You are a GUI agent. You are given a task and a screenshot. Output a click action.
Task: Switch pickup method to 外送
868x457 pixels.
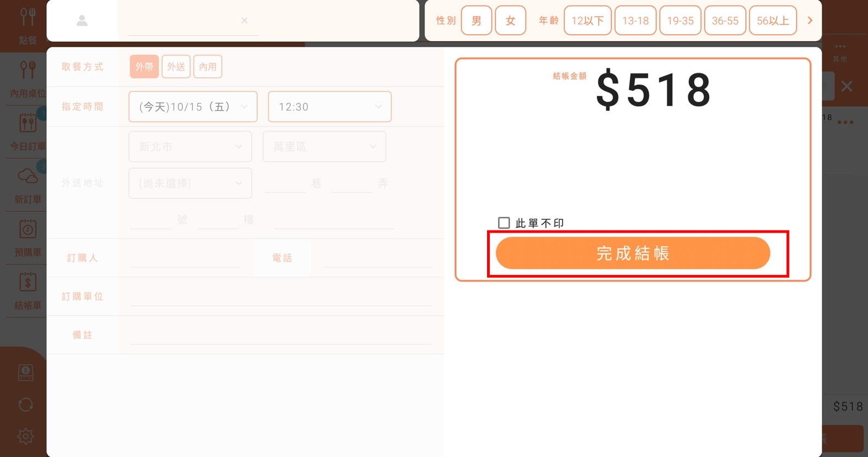tap(176, 67)
